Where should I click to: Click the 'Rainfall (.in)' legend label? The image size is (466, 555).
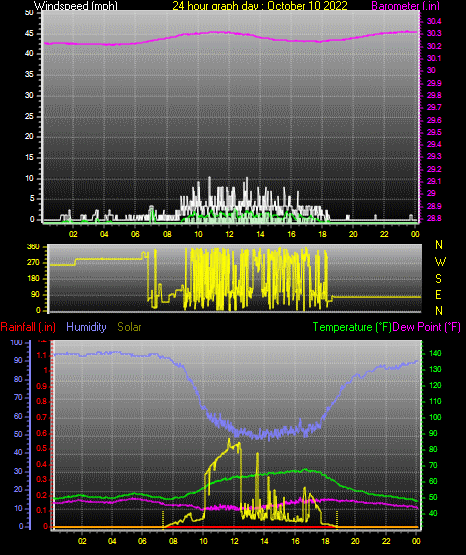coord(28,327)
